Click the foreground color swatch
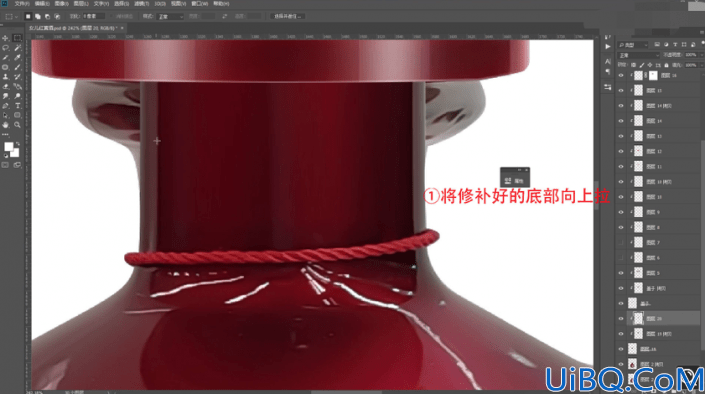The height and width of the screenshot is (394, 705). [x=8, y=147]
